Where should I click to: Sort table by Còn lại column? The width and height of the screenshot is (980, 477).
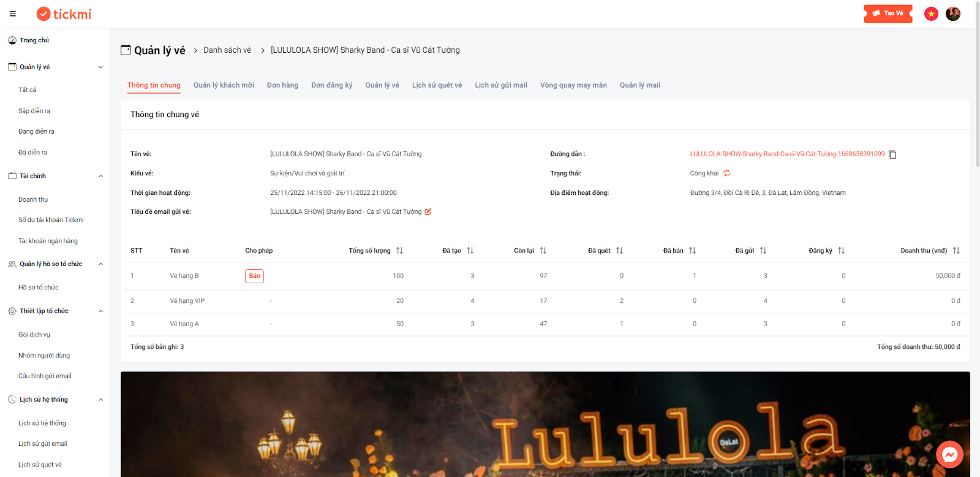click(543, 251)
